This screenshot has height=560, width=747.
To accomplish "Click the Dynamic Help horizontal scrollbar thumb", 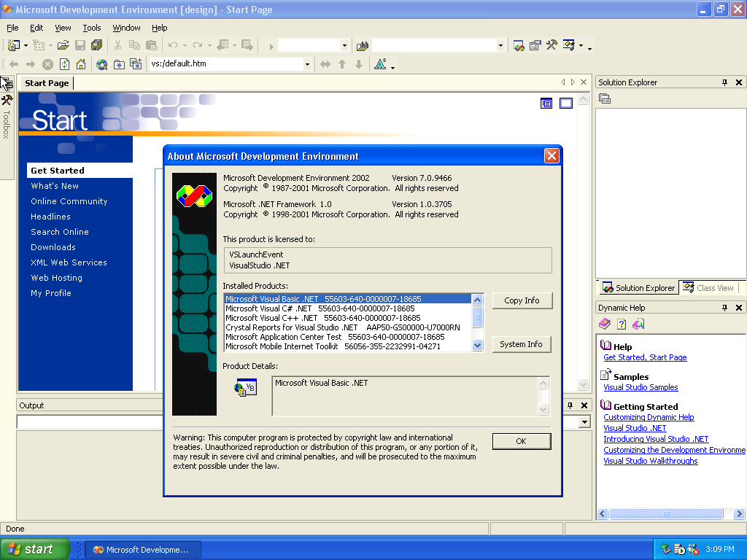I will click(667, 514).
